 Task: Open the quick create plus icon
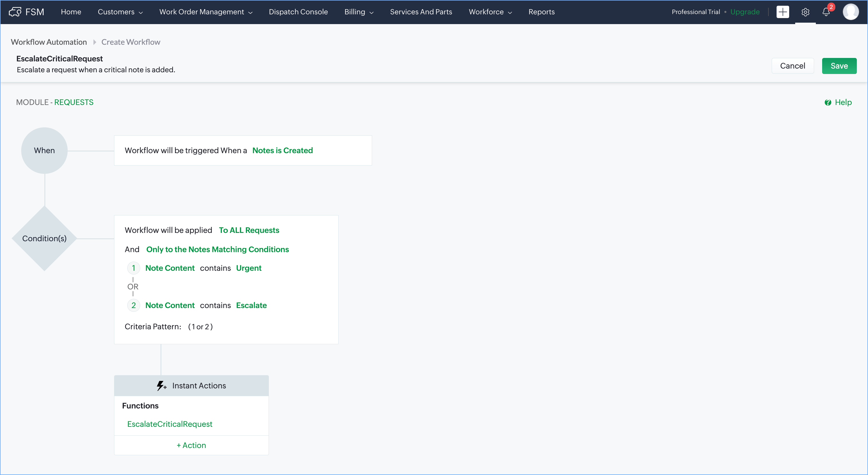(782, 12)
